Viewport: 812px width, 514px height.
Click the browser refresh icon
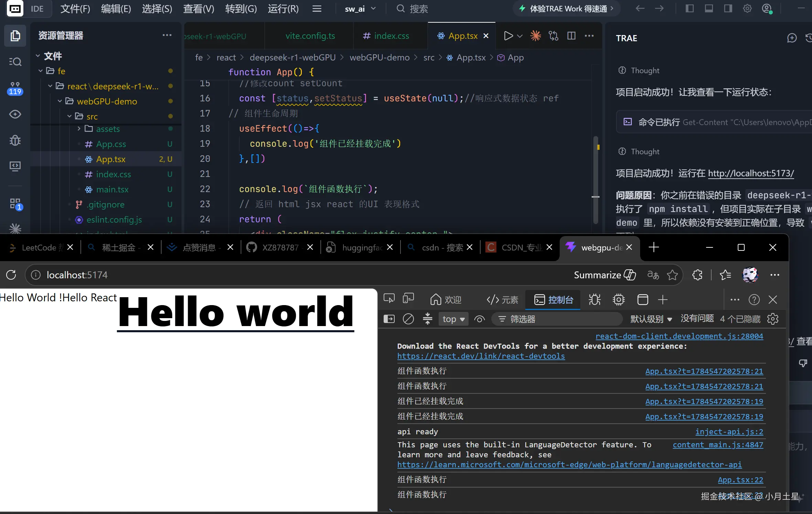(11, 275)
